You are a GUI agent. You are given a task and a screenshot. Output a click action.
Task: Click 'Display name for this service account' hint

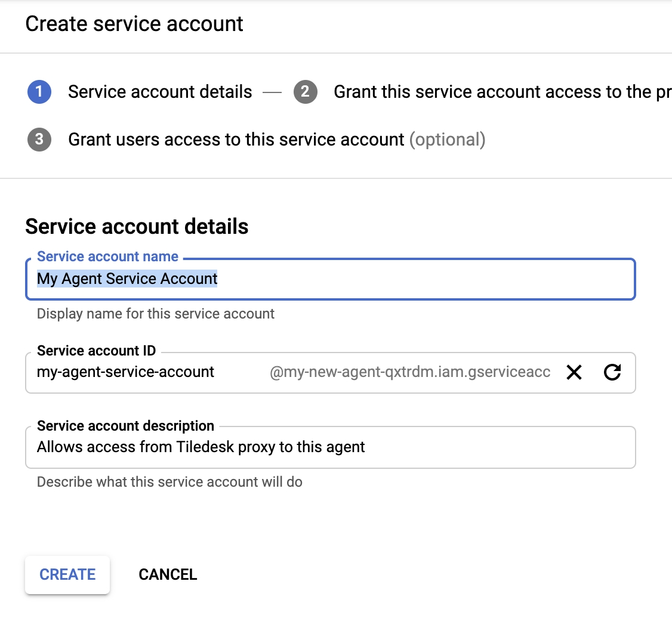[156, 314]
